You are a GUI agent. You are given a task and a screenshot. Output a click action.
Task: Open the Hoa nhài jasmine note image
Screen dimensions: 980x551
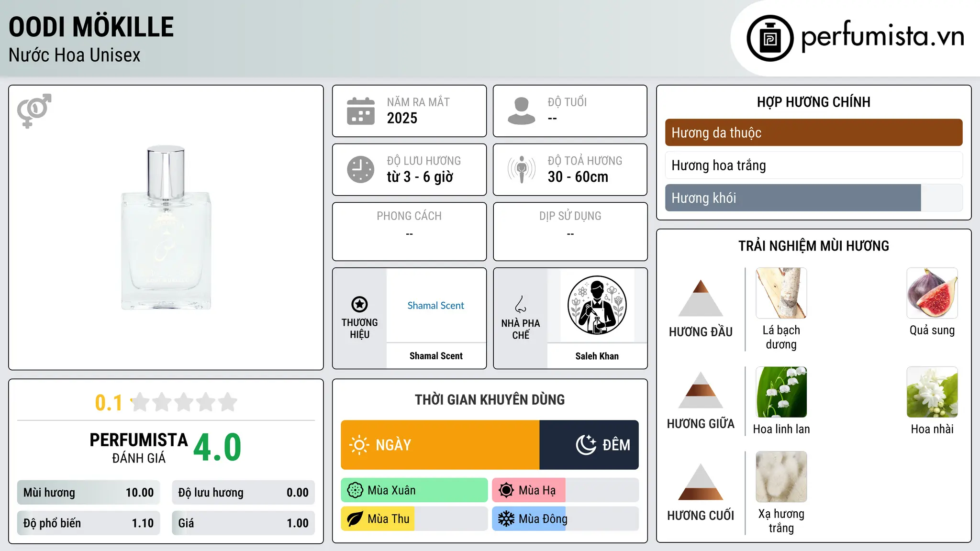(x=932, y=392)
